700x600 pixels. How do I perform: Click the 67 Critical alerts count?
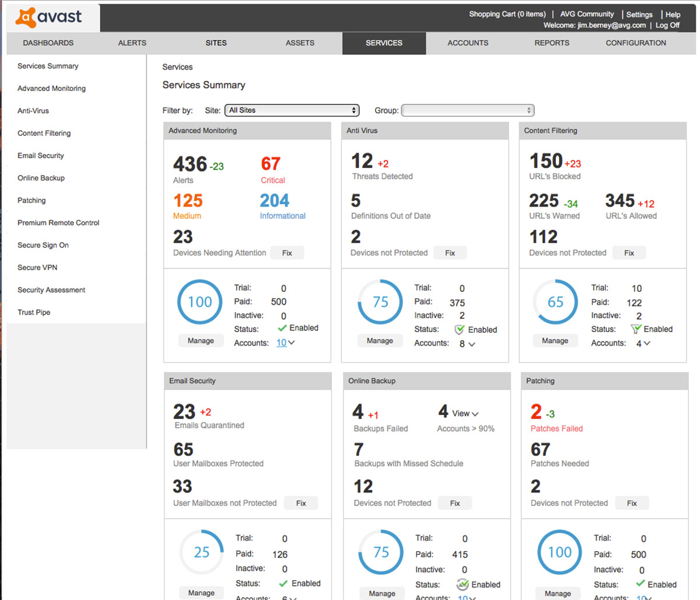(271, 164)
